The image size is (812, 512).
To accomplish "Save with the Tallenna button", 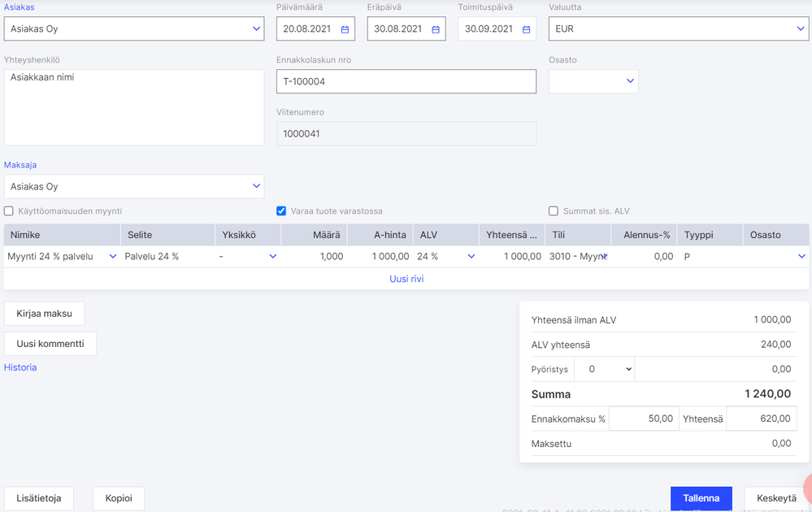I will point(701,498).
